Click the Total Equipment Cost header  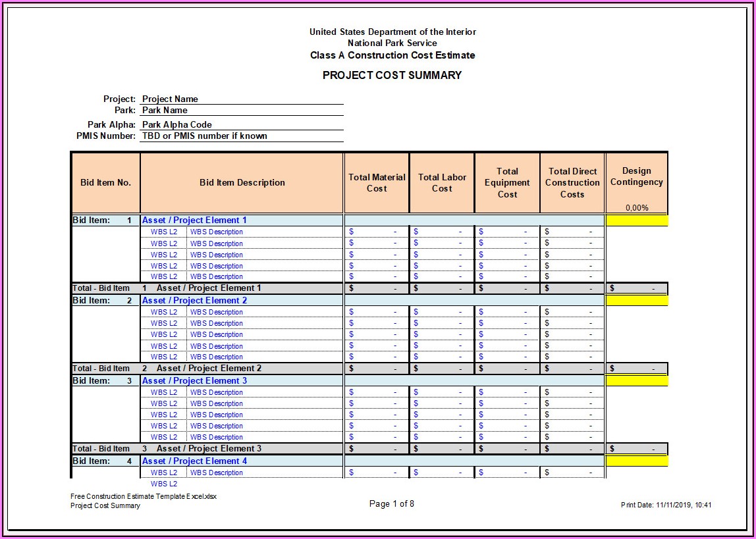(x=507, y=183)
